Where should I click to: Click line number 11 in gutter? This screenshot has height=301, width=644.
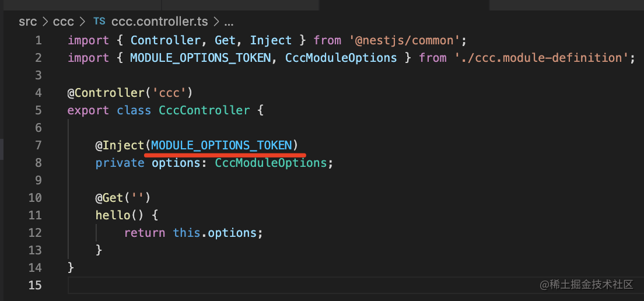tap(36, 215)
